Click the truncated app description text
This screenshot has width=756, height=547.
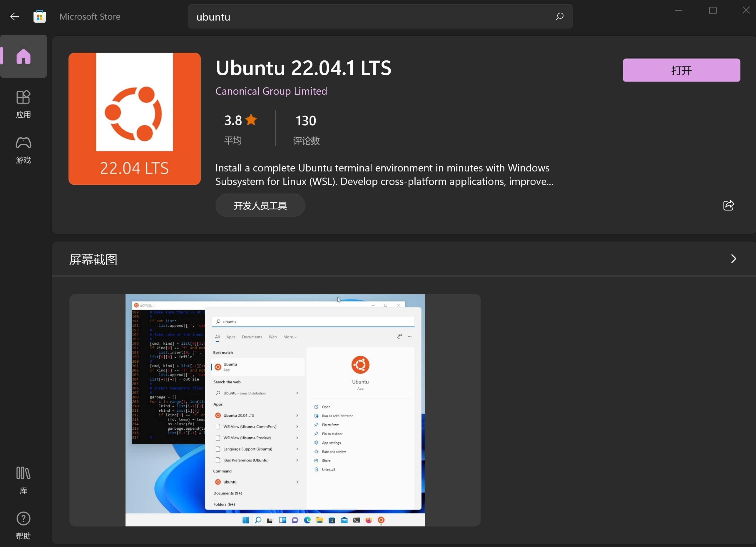coord(383,174)
